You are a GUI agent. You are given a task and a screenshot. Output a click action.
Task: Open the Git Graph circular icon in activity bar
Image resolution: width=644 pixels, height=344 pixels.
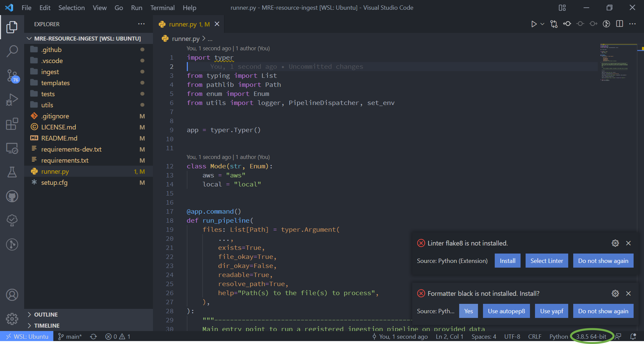(12, 245)
